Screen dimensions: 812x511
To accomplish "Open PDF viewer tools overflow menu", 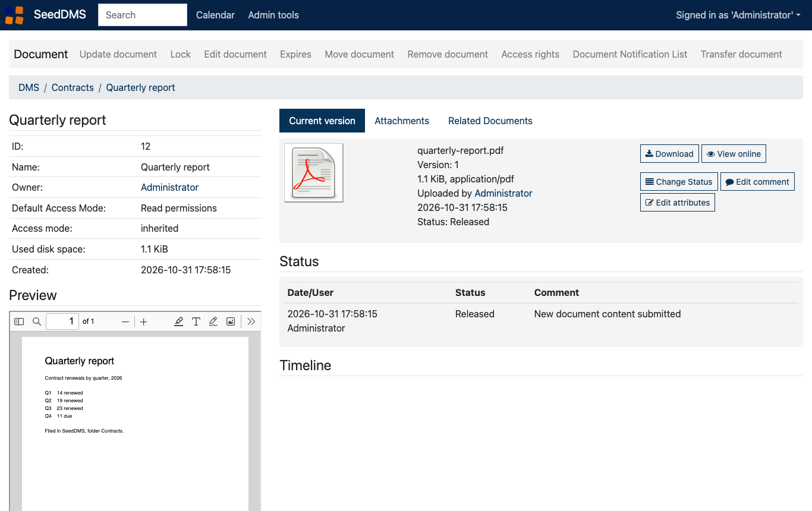I will tap(251, 321).
